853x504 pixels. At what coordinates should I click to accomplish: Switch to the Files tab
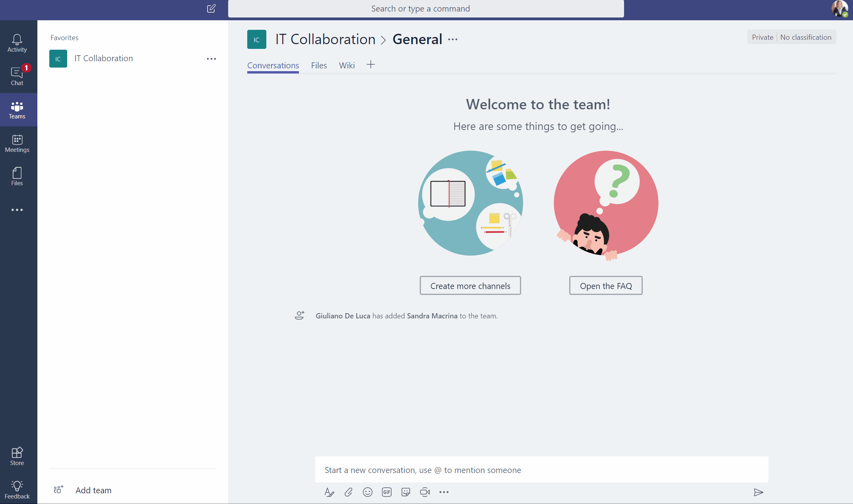[x=319, y=66]
